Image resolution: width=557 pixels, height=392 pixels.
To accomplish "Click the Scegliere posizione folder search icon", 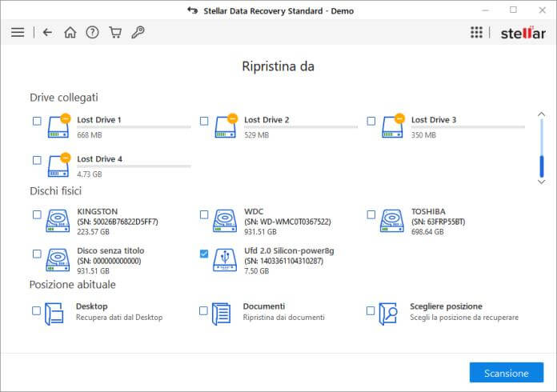I will [x=389, y=313].
